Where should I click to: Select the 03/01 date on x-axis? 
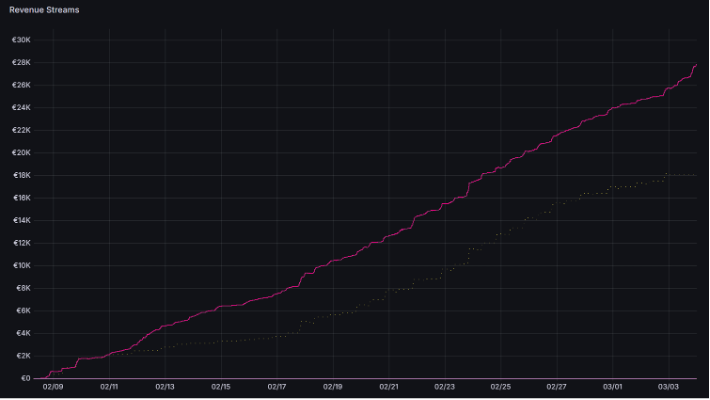(x=613, y=387)
